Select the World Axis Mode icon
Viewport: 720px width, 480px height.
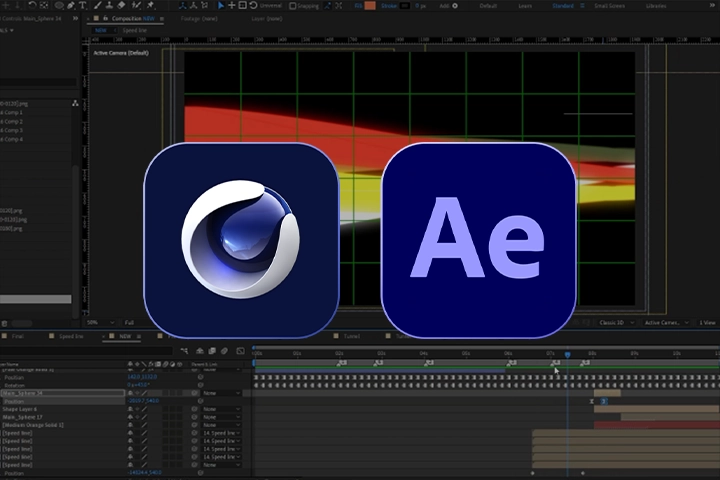193,5
